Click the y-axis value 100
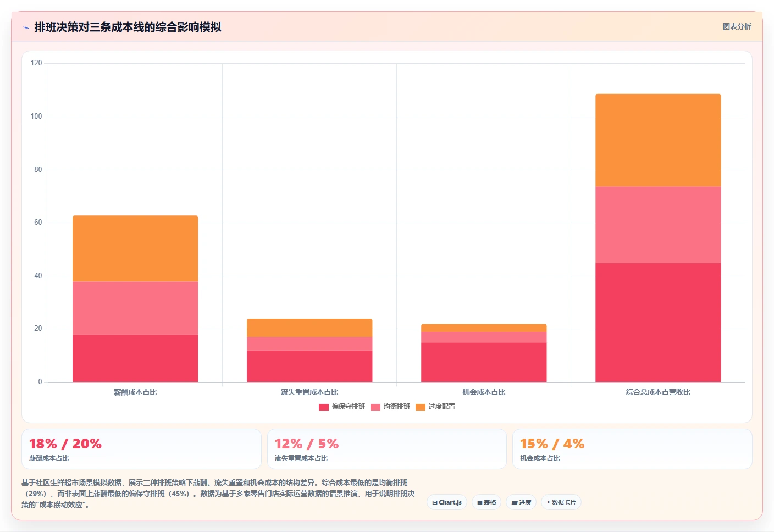Image resolution: width=774 pixels, height=532 pixels. [36, 117]
